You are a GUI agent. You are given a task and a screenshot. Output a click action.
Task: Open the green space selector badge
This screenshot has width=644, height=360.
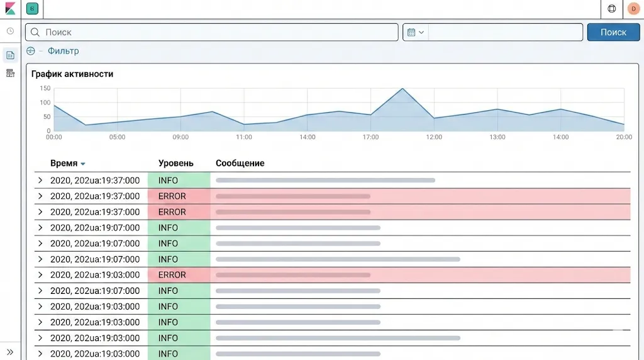tap(32, 9)
